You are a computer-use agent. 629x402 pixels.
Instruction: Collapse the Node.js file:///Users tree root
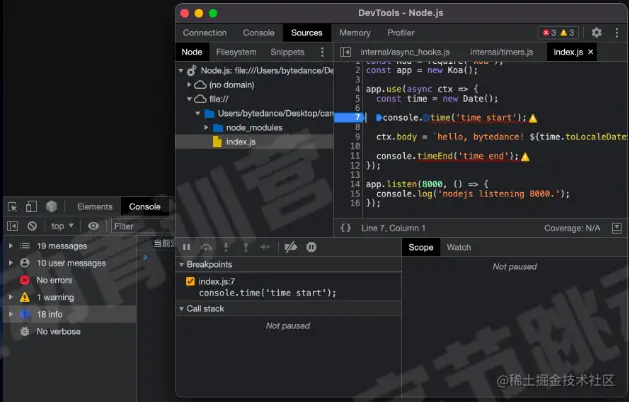tap(181, 71)
